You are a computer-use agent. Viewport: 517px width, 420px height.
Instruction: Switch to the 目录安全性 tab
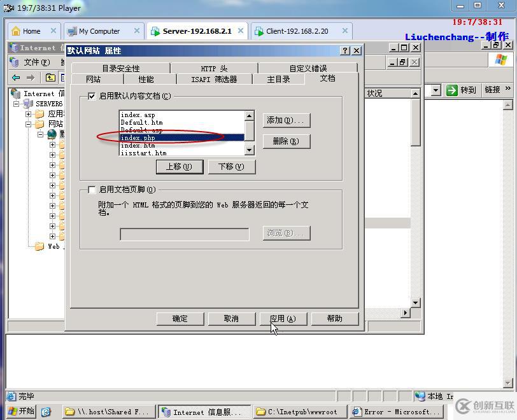click(121, 68)
